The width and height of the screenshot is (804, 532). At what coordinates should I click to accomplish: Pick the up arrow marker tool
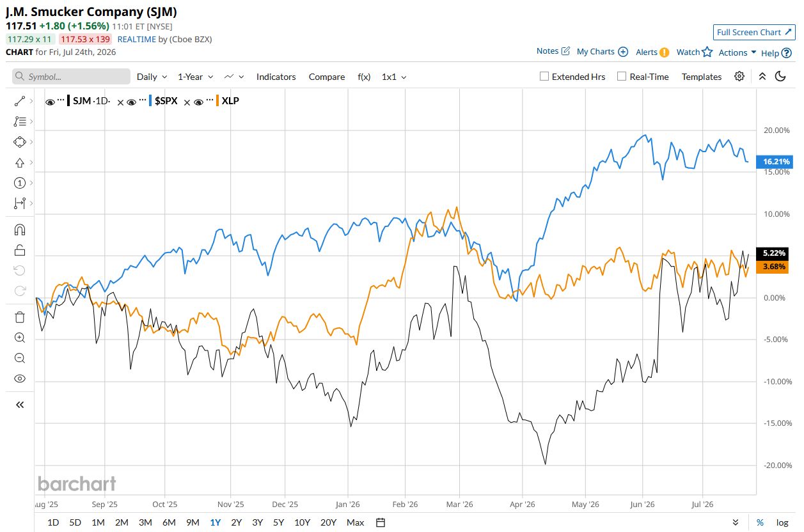point(19,162)
